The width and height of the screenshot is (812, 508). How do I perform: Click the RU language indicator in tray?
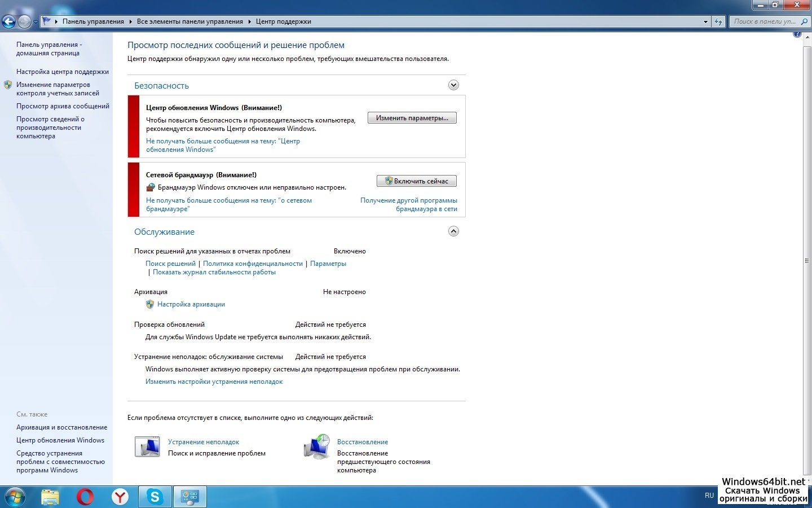[709, 496]
